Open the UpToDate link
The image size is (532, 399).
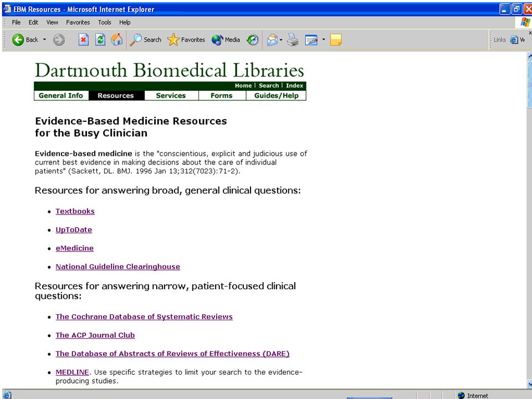pyautogui.click(x=74, y=229)
